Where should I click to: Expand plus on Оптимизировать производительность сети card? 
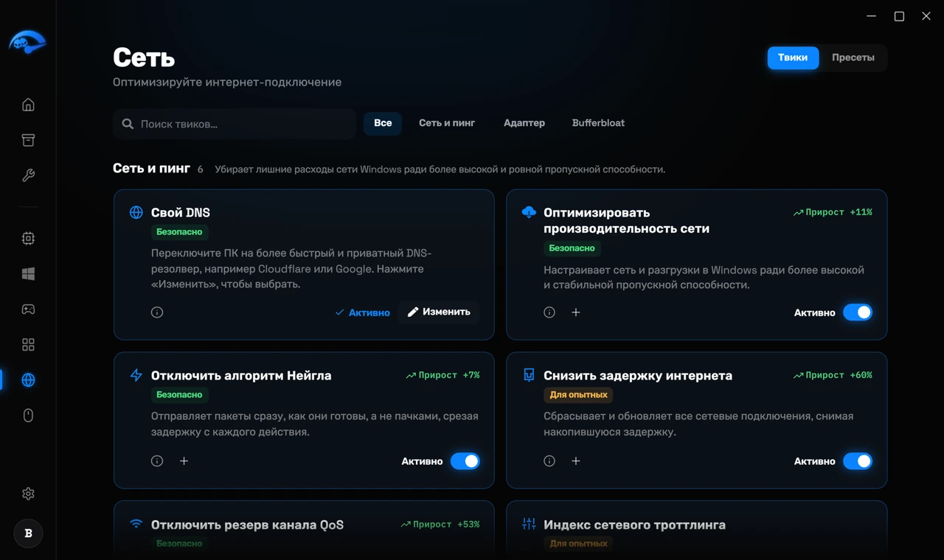576,312
